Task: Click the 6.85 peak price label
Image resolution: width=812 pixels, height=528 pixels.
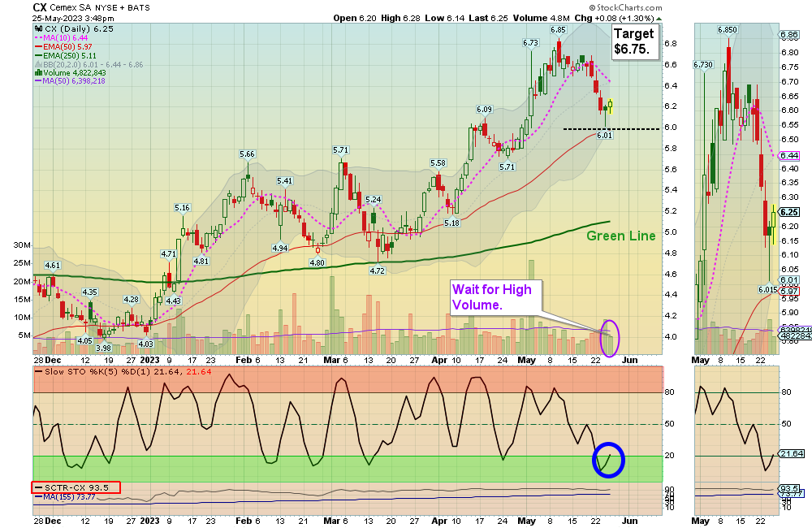Action: [558, 30]
